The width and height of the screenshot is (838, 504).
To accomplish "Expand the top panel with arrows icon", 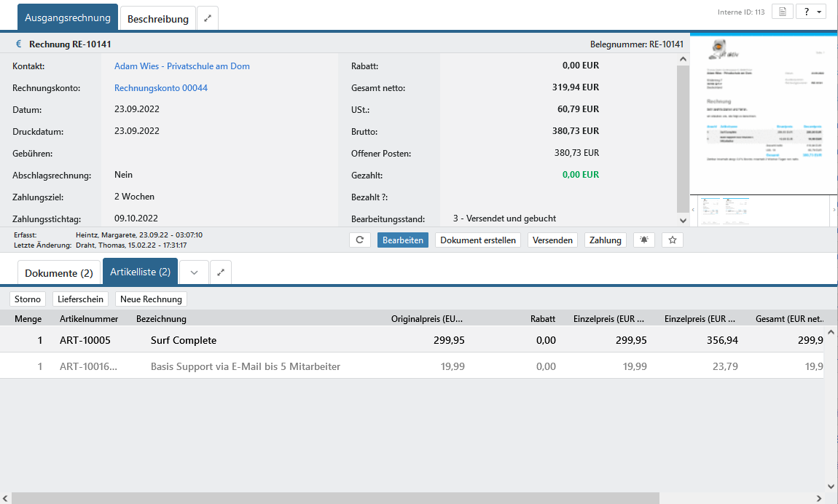I will click(x=208, y=19).
